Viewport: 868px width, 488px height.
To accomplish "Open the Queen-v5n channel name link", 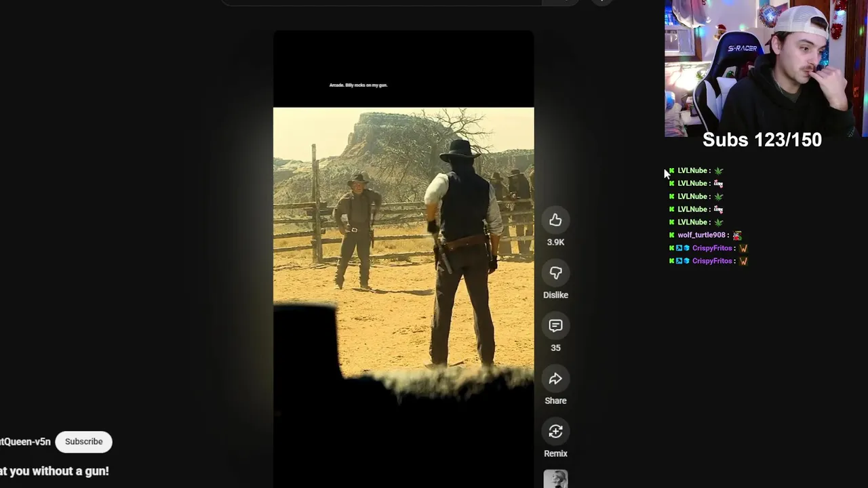I will [25, 442].
